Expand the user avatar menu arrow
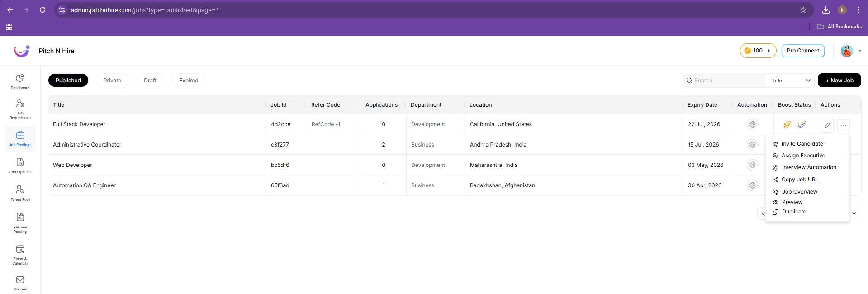 [860, 51]
